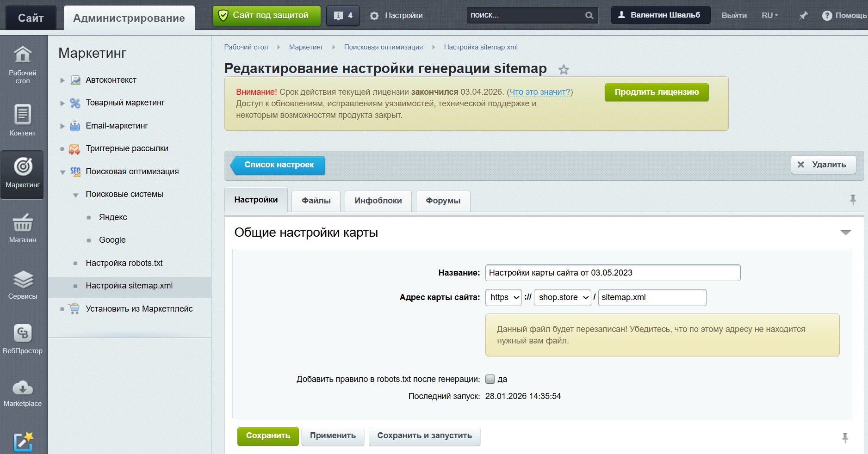Open the Рабочий стол sidebar section
This screenshot has height=454, width=868.
(23, 65)
